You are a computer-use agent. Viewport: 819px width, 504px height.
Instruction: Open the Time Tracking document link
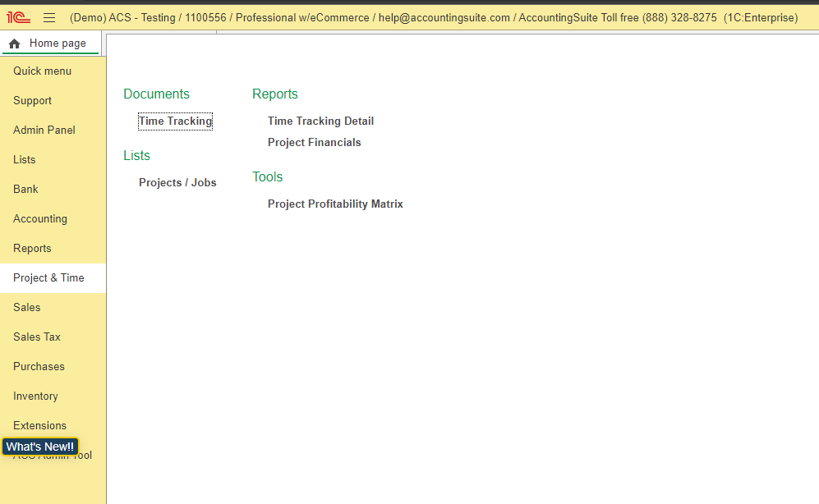176,121
